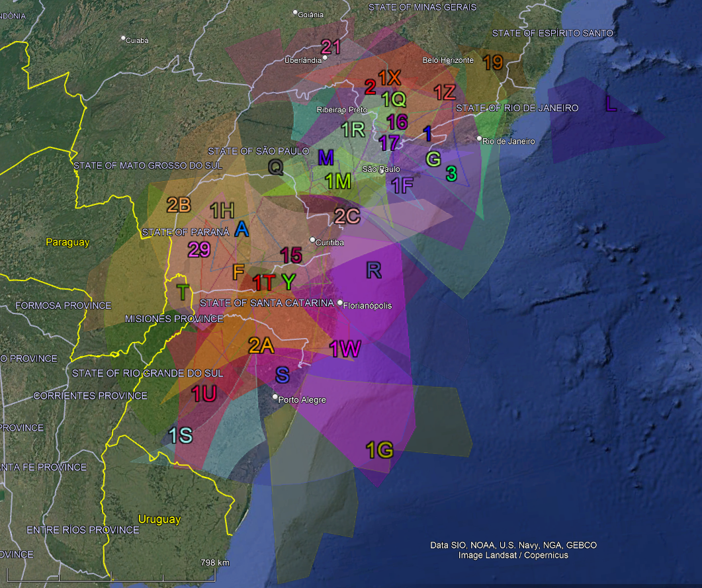This screenshot has height=588, width=702.
Task: Select the Florianópolis city marker dot
Action: coord(340,303)
